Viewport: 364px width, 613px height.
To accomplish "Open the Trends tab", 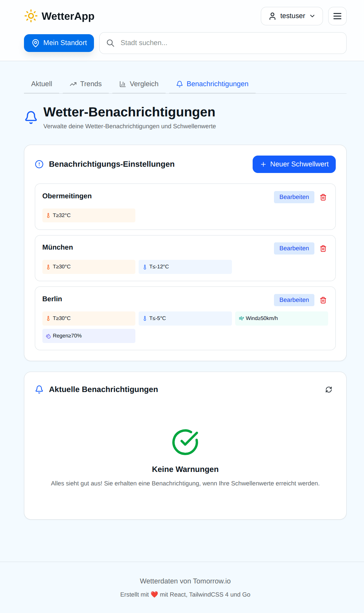I will coord(86,84).
